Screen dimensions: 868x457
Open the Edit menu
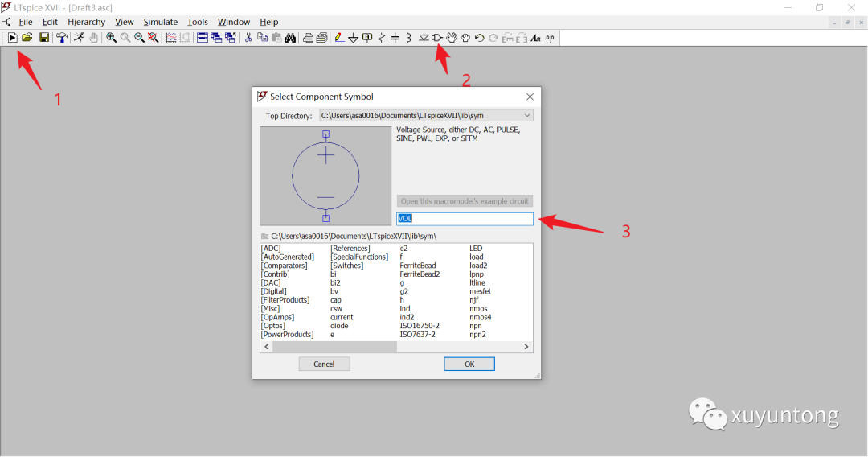[x=50, y=23]
